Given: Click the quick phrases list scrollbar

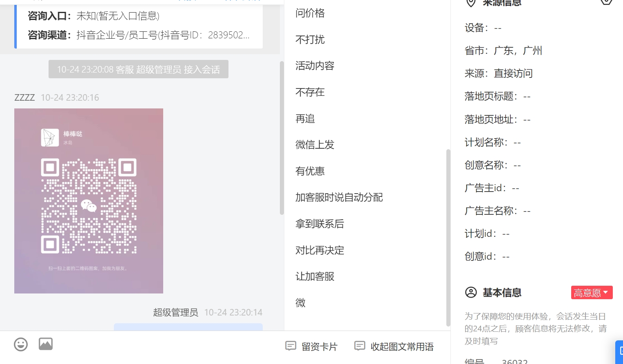Looking at the screenshot, I should [x=448, y=238].
